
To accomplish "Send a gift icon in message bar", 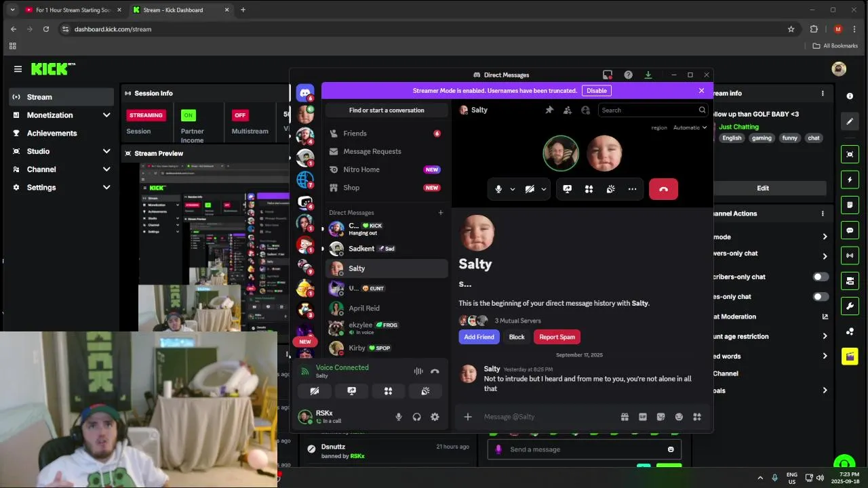I will 625,417.
